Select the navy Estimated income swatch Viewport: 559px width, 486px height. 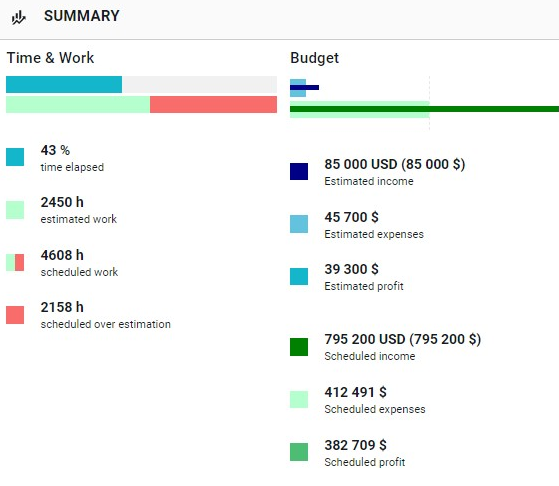pos(299,171)
